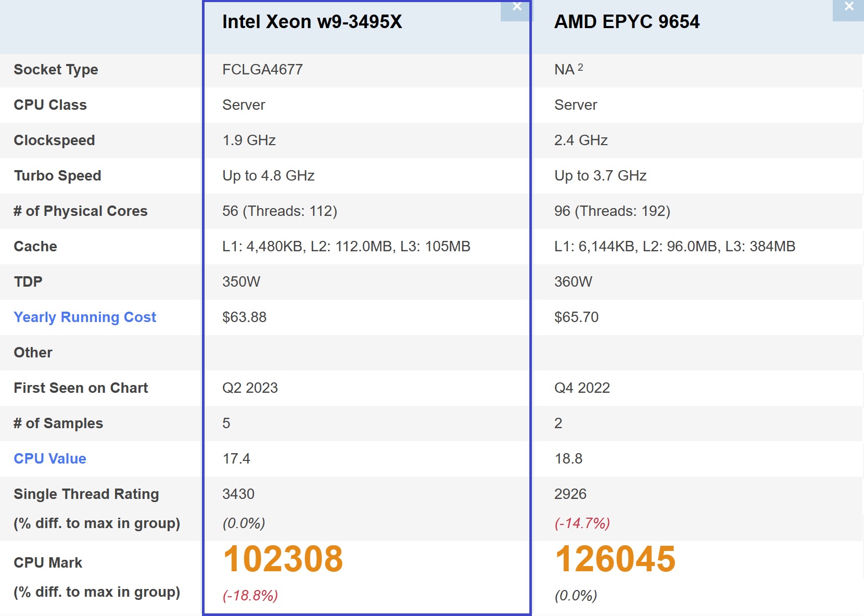Image resolution: width=864 pixels, height=616 pixels.
Task: Click the # of Physical Cores label
Action: [81, 211]
